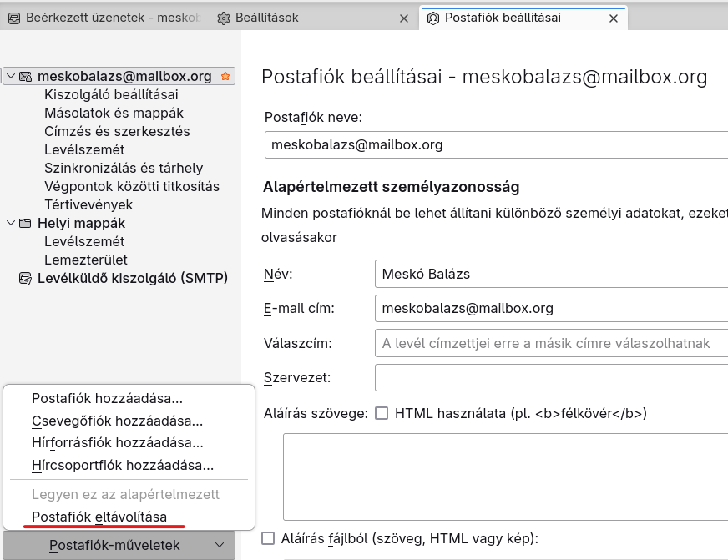This screenshot has width=728, height=560.
Task: Enable the HTML használata checkbox
Action: [x=382, y=413]
